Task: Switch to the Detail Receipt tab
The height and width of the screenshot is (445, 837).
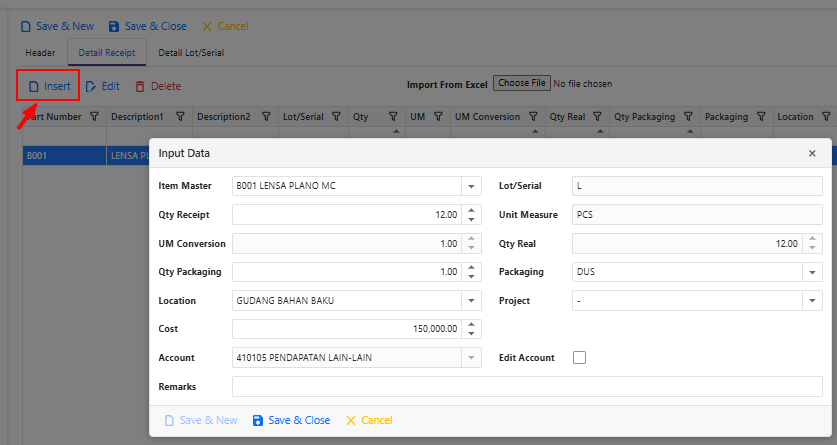Action: click(107, 53)
